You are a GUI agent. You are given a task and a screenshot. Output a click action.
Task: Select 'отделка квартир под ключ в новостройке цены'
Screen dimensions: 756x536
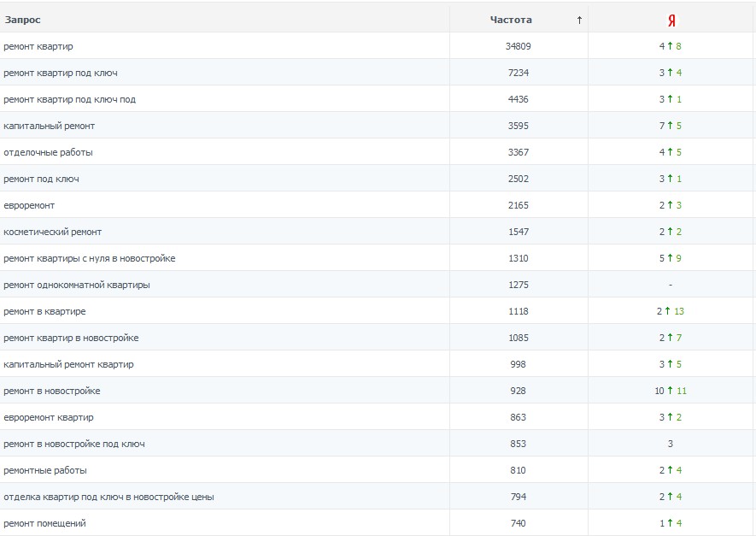(x=109, y=498)
